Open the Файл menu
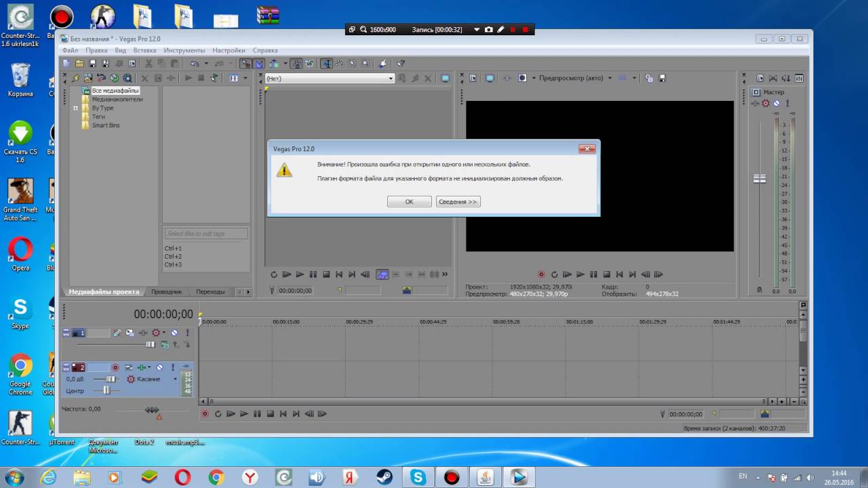Image resolution: width=868 pixels, height=488 pixels. tap(70, 50)
